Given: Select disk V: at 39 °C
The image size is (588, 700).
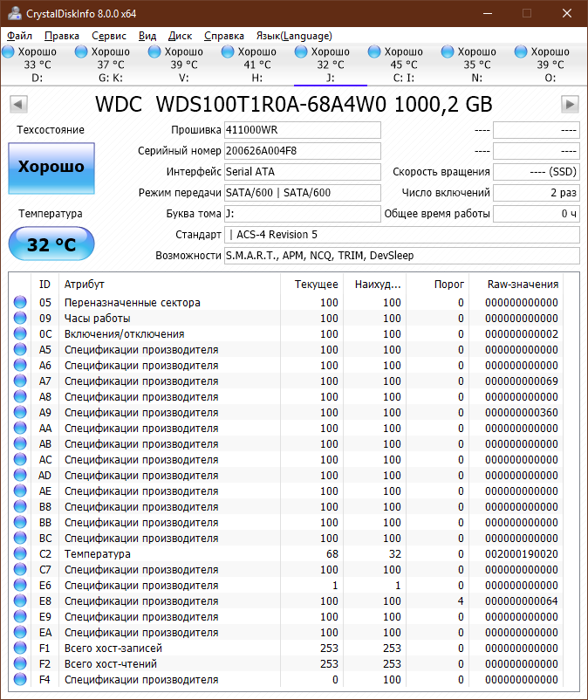Looking at the screenshot, I should pos(184,65).
